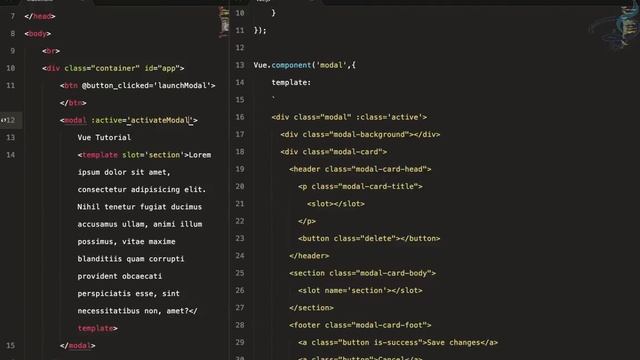Click 'provident obcaecati' line
Screen dimensions: 640x360
click(x=120, y=276)
